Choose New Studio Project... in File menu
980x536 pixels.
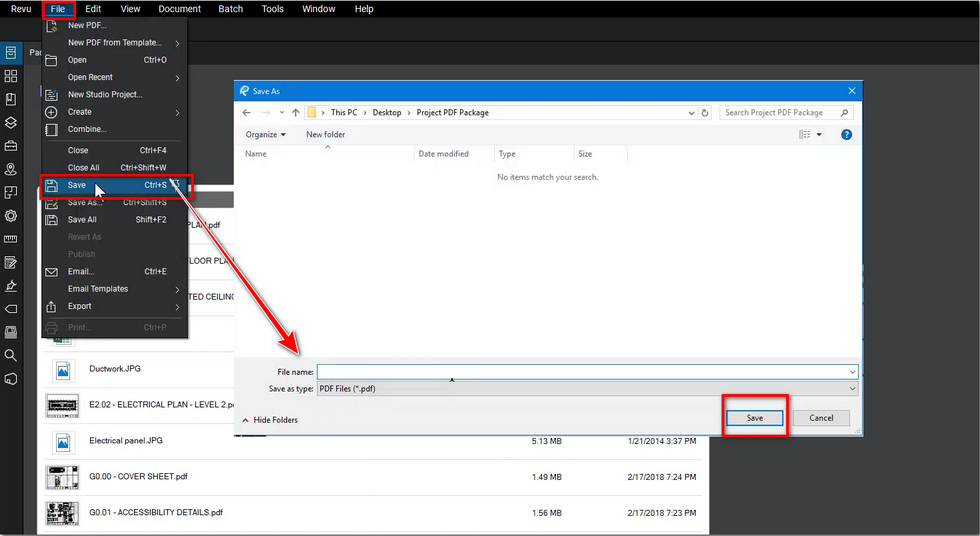click(116, 94)
